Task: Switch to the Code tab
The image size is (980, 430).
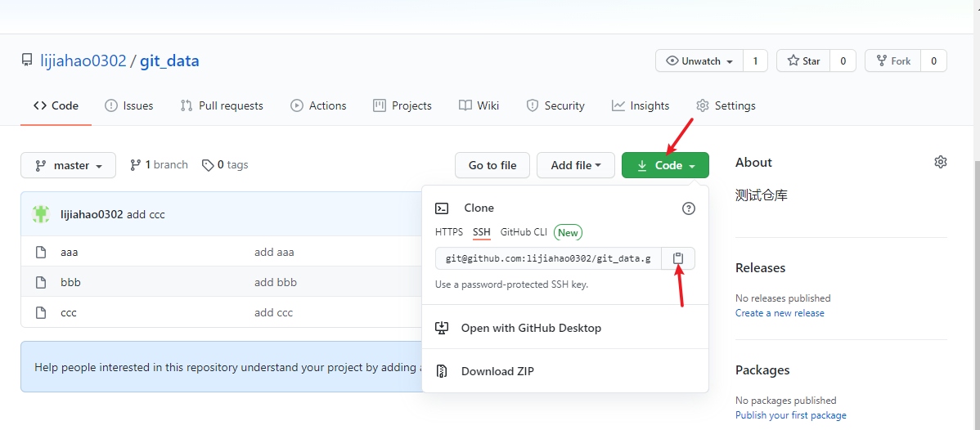Action: 56,105
